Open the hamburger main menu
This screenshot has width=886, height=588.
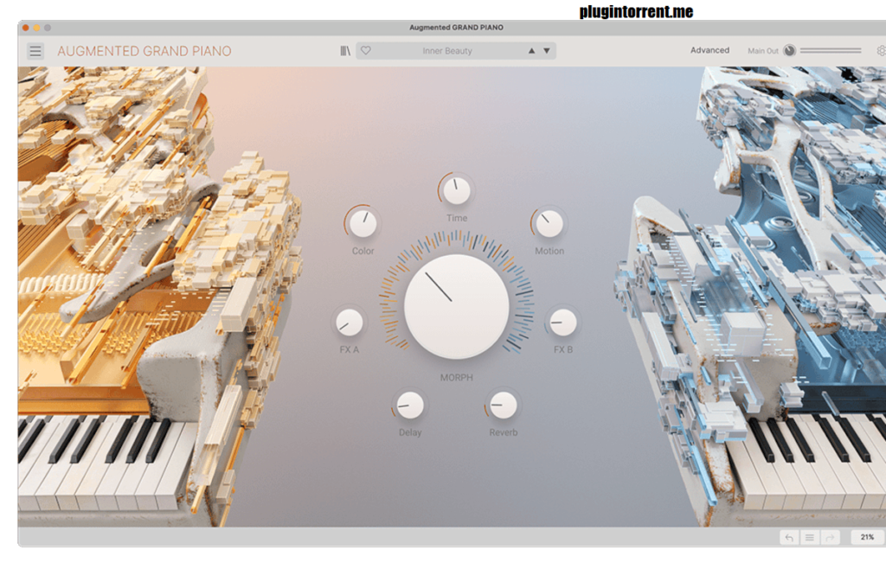tap(35, 51)
